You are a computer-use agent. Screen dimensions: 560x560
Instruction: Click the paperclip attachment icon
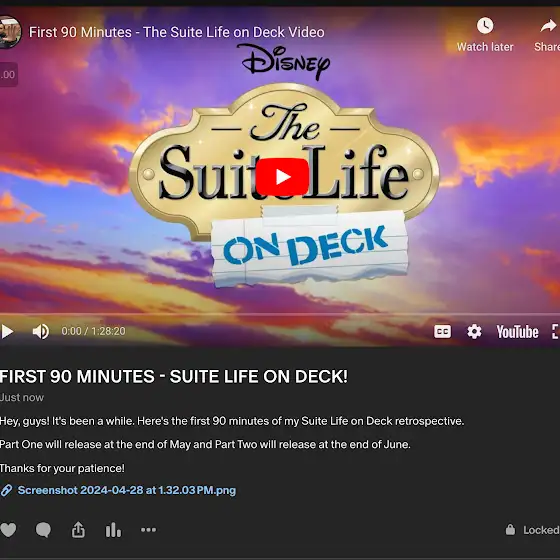click(x=6, y=490)
